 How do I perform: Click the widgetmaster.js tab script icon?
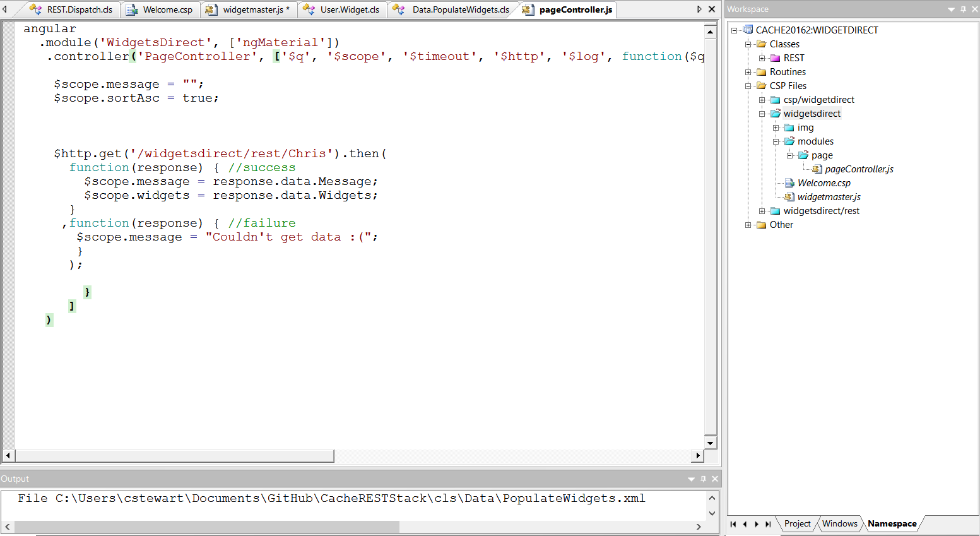click(x=211, y=9)
